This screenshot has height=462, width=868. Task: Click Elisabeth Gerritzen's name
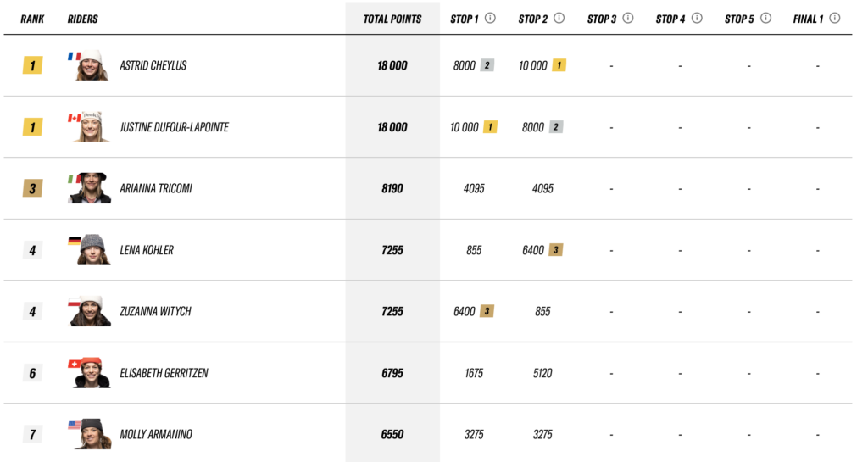pyautogui.click(x=164, y=373)
